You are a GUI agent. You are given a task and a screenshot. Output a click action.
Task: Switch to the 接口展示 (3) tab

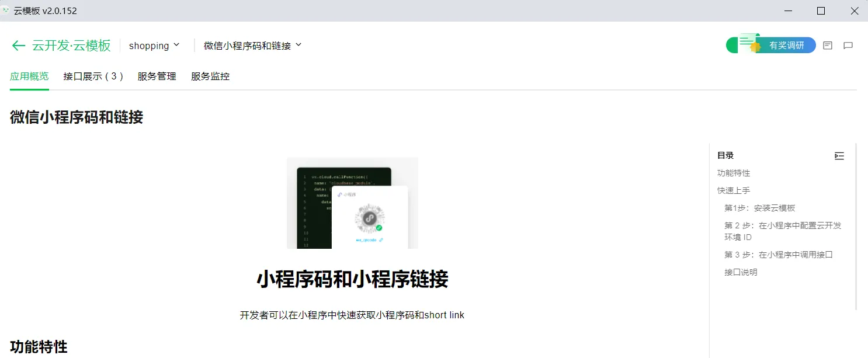click(x=93, y=77)
